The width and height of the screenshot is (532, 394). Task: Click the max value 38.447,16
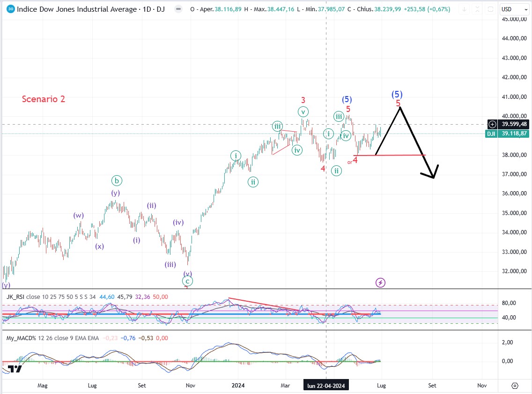point(281,9)
